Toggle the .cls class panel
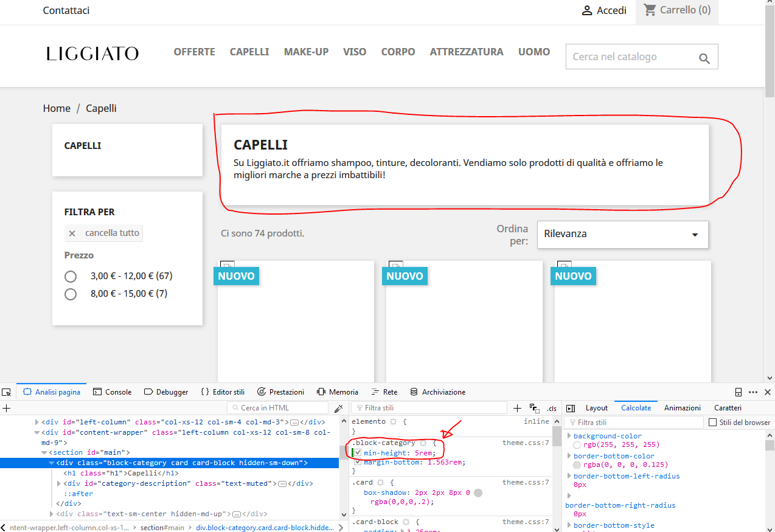This screenshot has height=532, width=775. 552,409
